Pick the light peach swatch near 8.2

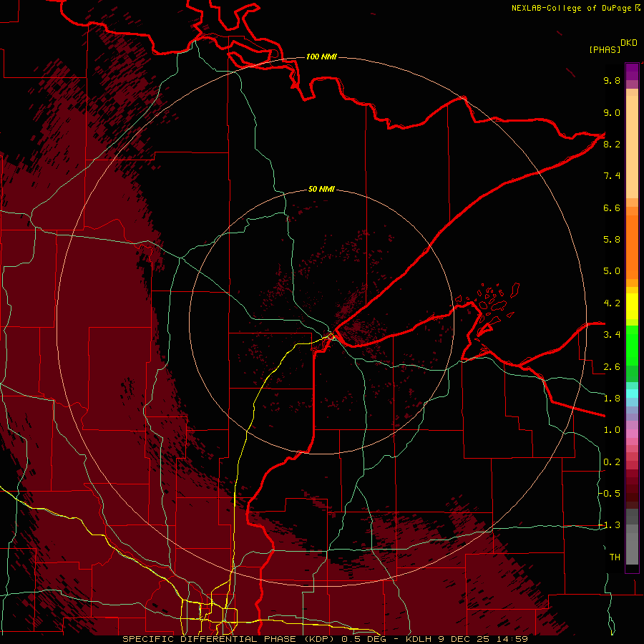coord(632,147)
